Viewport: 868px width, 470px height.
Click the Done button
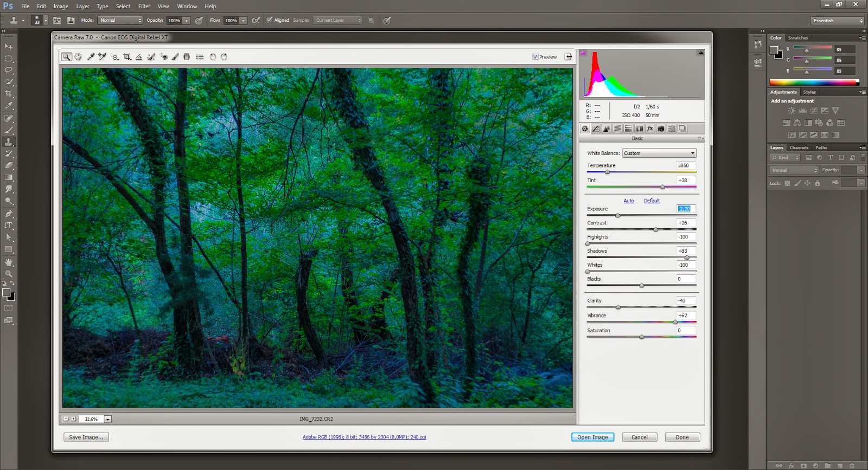point(682,437)
